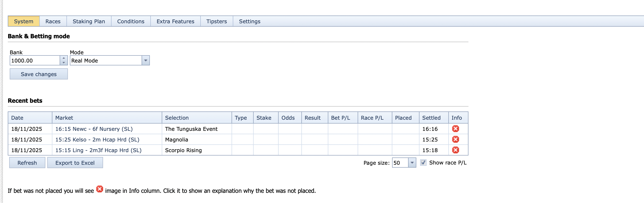Open the 15:25 Kelso 2m Hcap Hrd link
The image size is (644, 203).
click(x=97, y=140)
